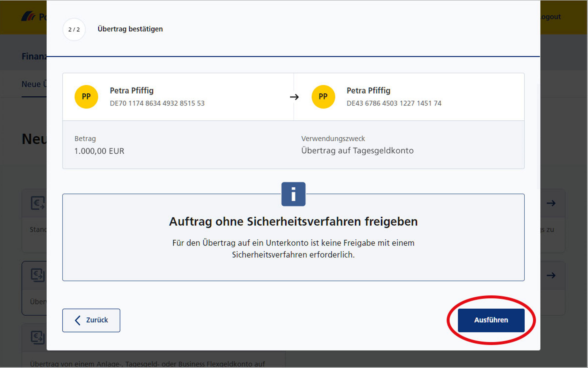Click the blue info icon
This screenshot has height=368, width=588.
(x=293, y=194)
